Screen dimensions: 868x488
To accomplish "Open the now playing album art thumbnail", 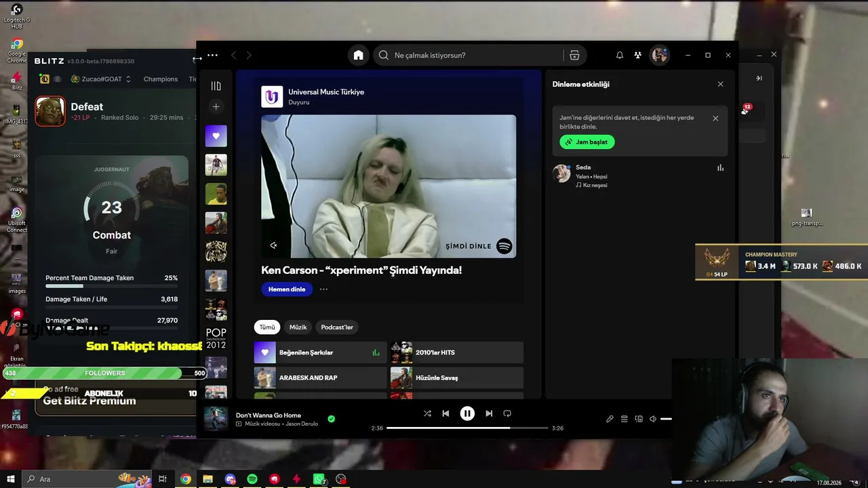I will coord(216,419).
